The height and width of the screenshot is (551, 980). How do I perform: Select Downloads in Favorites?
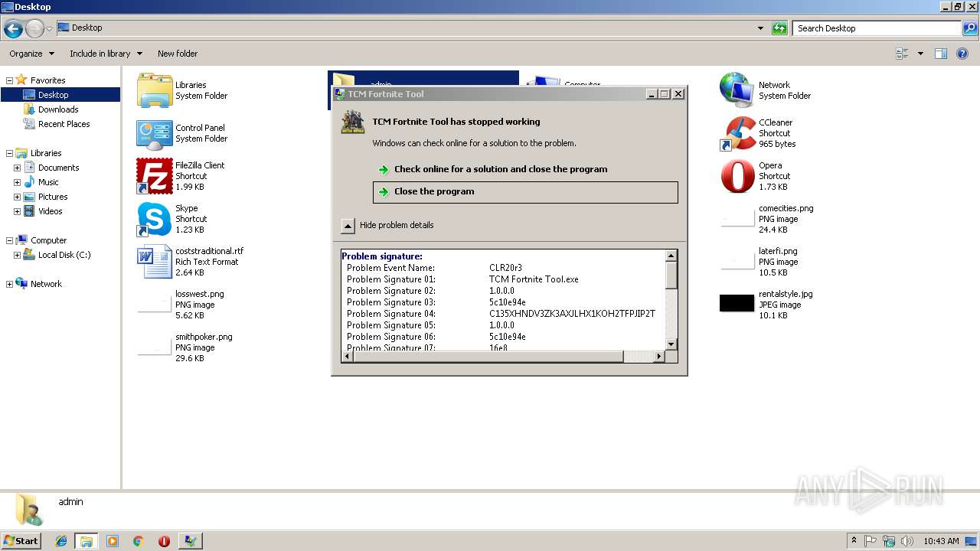tap(58, 109)
